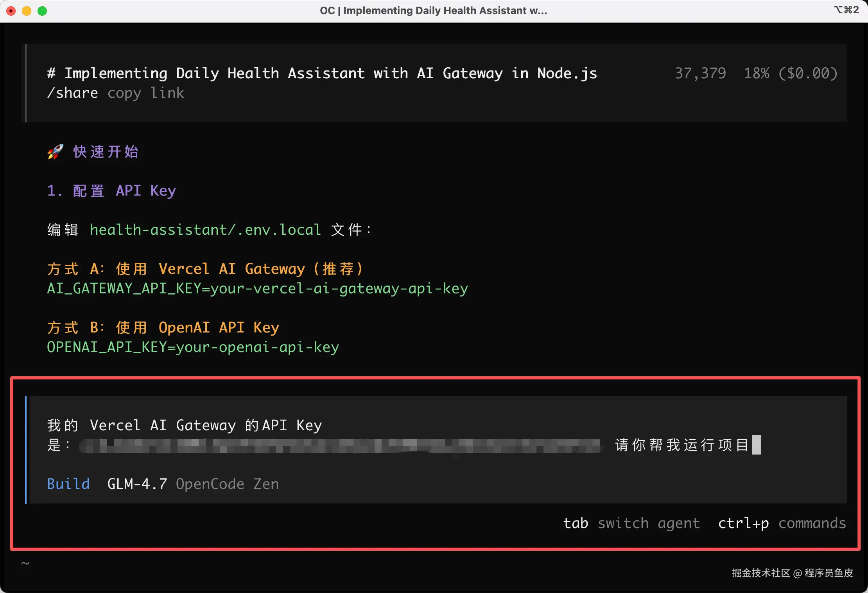Click the 18% ($0.00) usage indicator

tap(790, 74)
